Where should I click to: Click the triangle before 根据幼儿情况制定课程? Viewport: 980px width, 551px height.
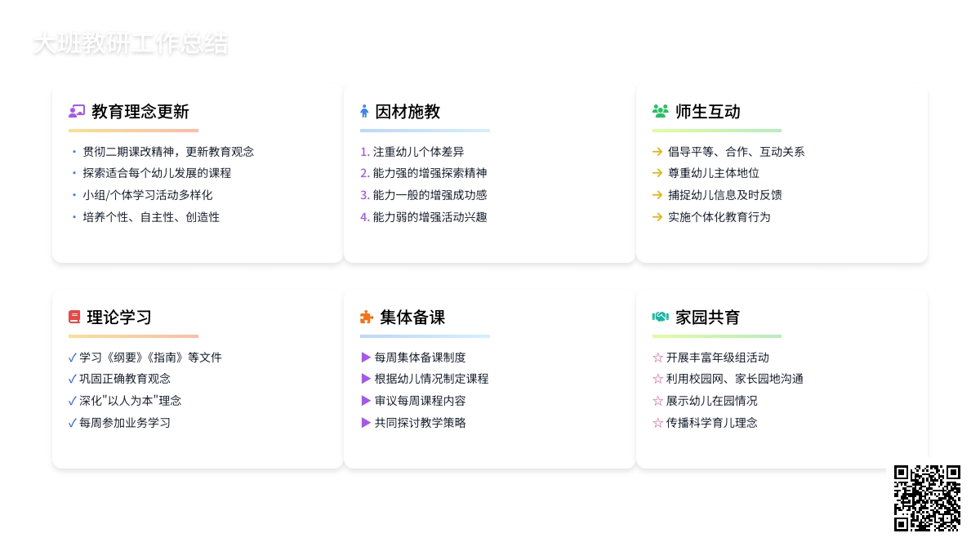(x=366, y=379)
